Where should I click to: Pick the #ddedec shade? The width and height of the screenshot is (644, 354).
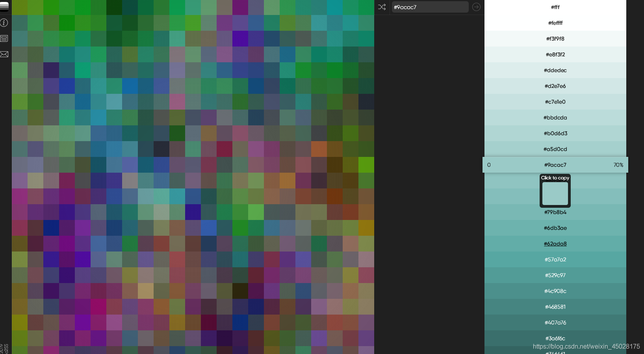(x=555, y=70)
